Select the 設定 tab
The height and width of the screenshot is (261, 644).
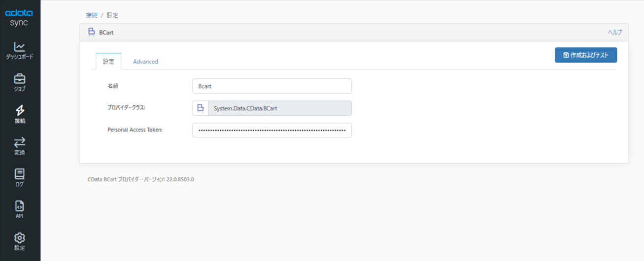(x=108, y=62)
